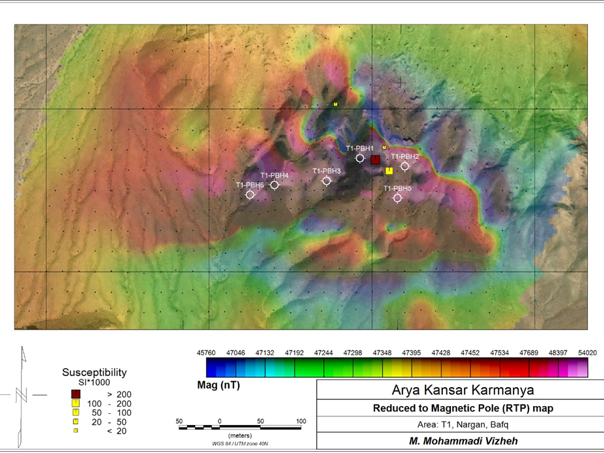
Task: Click the dark red susceptibility square on map
Action: click(375, 159)
